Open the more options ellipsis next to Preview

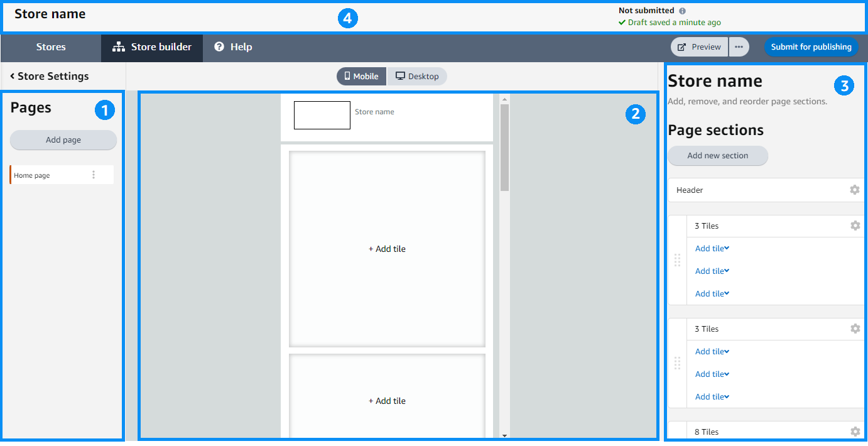[x=739, y=47]
